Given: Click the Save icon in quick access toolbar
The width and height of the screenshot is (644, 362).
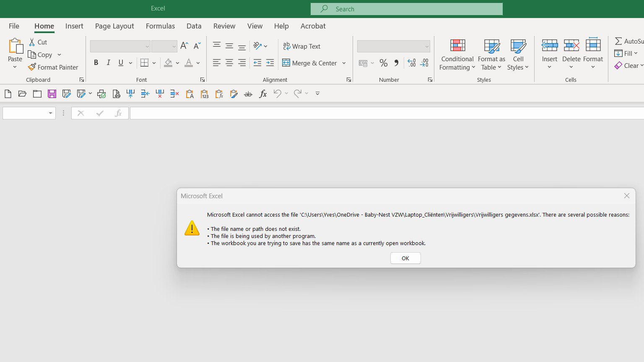Looking at the screenshot, I should [x=52, y=94].
